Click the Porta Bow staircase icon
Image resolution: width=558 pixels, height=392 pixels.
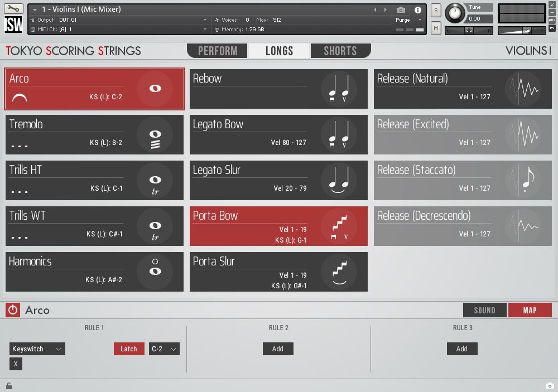coord(339,226)
